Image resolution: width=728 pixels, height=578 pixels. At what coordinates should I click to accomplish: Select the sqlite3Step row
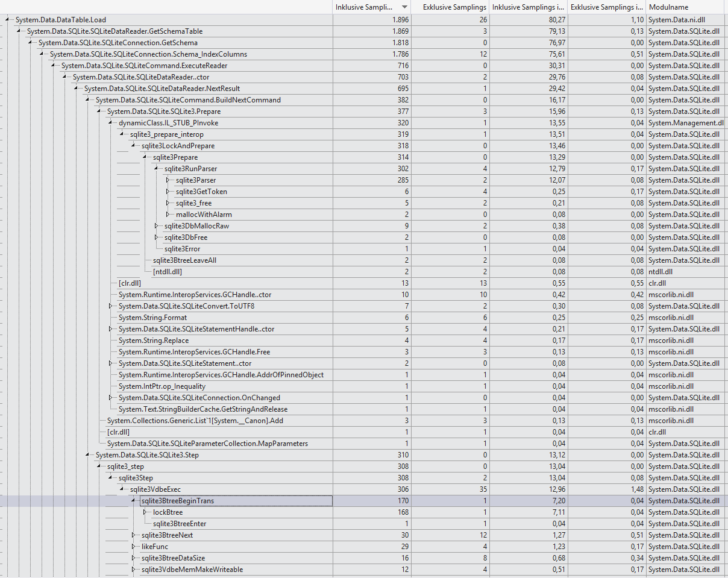pyautogui.click(x=136, y=478)
